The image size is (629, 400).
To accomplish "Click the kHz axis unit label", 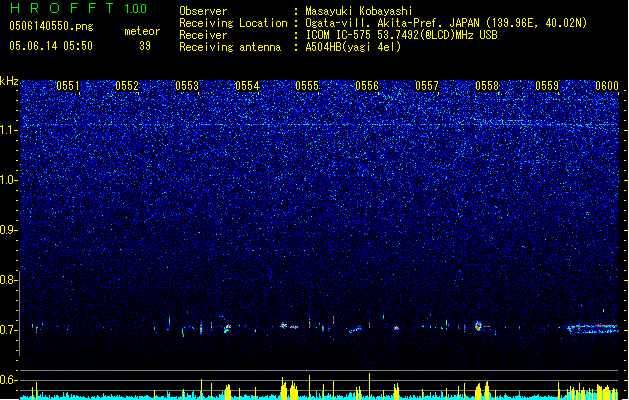I will click(9, 81).
